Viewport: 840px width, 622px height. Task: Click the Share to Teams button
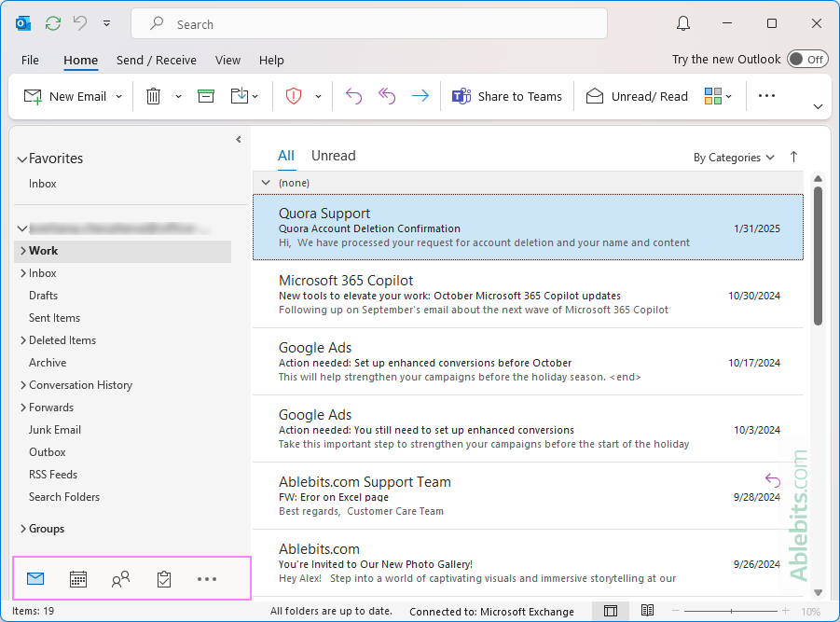507,96
